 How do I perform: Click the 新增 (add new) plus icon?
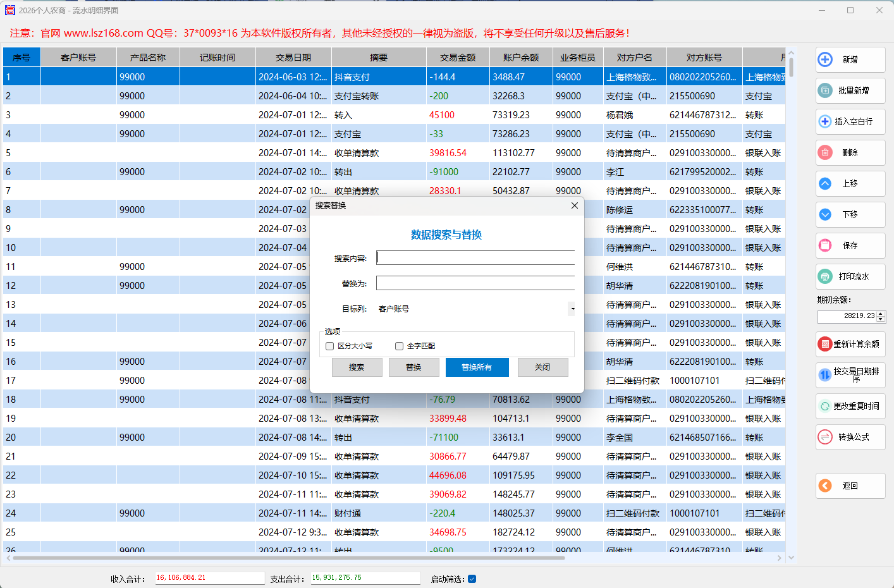click(825, 59)
